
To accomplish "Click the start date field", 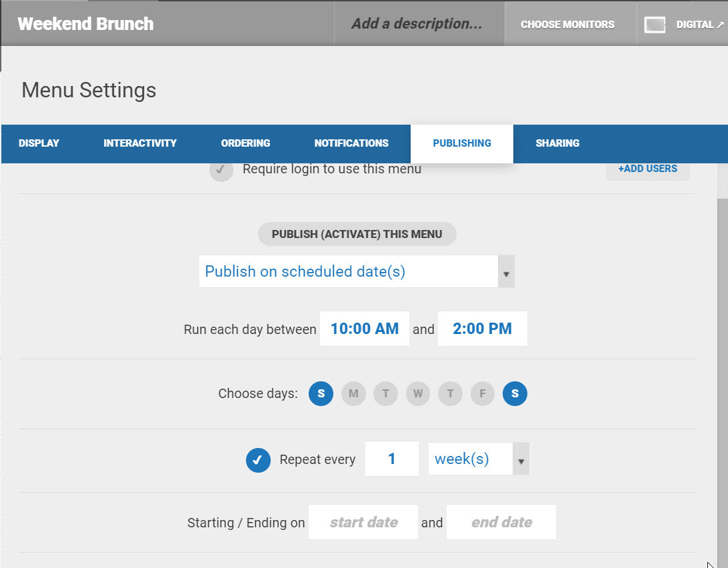I will pos(363,523).
